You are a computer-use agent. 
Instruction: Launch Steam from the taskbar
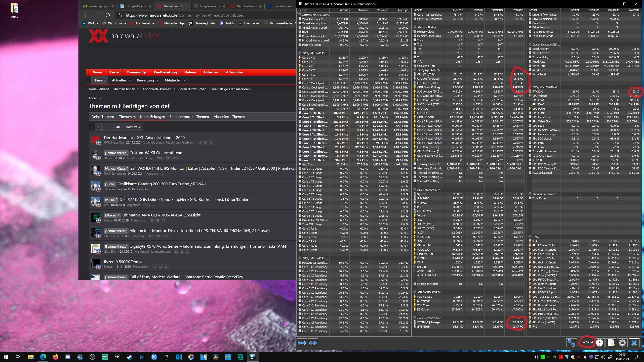pyautogui.click(x=130, y=357)
